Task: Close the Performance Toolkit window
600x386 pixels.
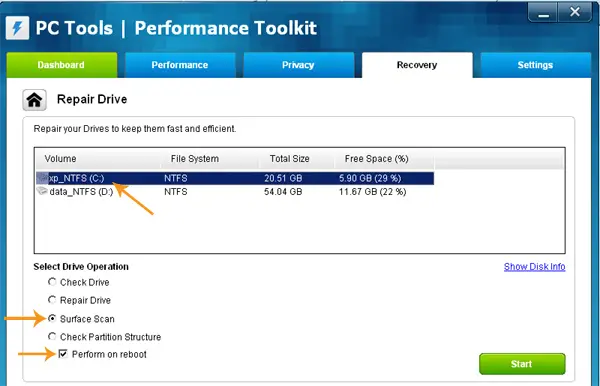Action: (x=574, y=12)
